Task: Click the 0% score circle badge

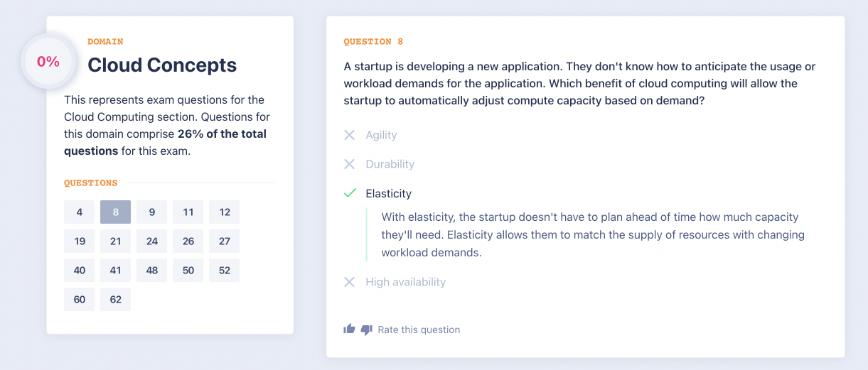Action: click(48, 62)
